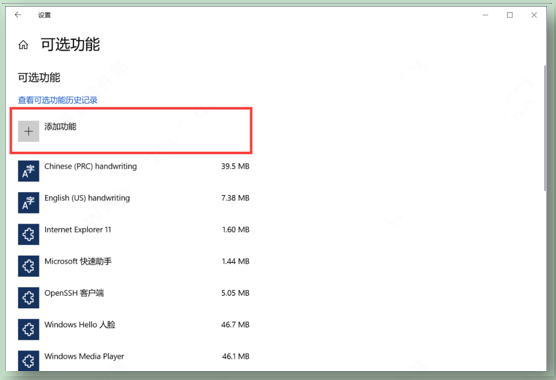Click the 7.38 MB size value
The width and height of the screenshot is (556, 380).
(235, 198)
